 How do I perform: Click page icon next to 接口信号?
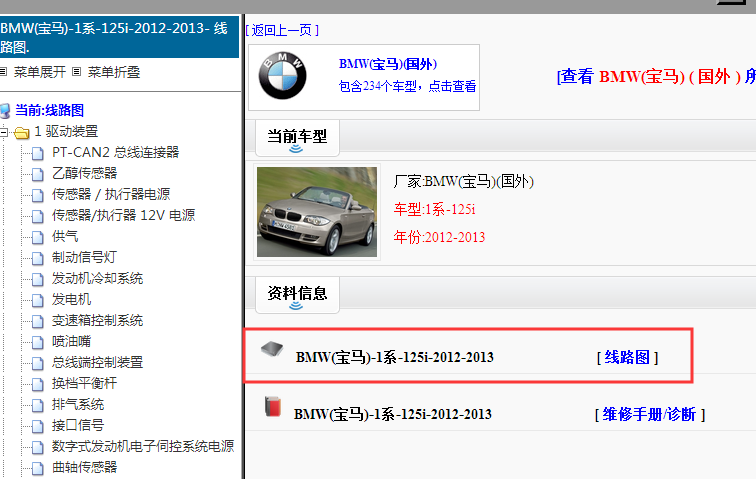pos(38,426)
